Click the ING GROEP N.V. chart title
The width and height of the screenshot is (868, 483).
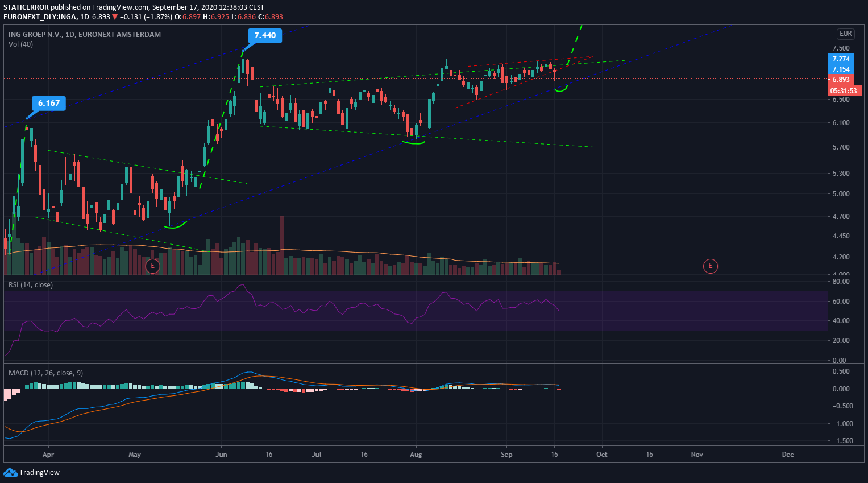tap(85, 35)
